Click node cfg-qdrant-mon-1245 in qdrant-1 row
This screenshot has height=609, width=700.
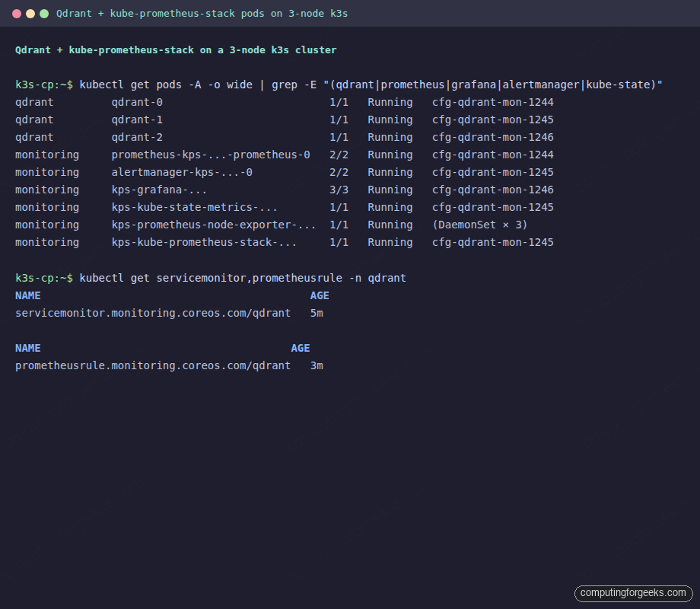click(x=493, y=120)
